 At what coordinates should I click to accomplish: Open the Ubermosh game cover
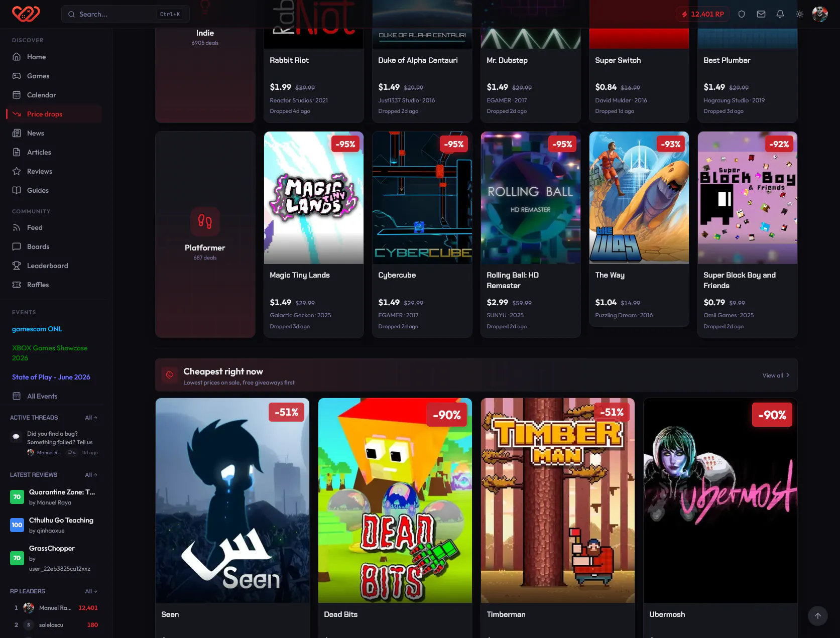click(x=721, y=500)
